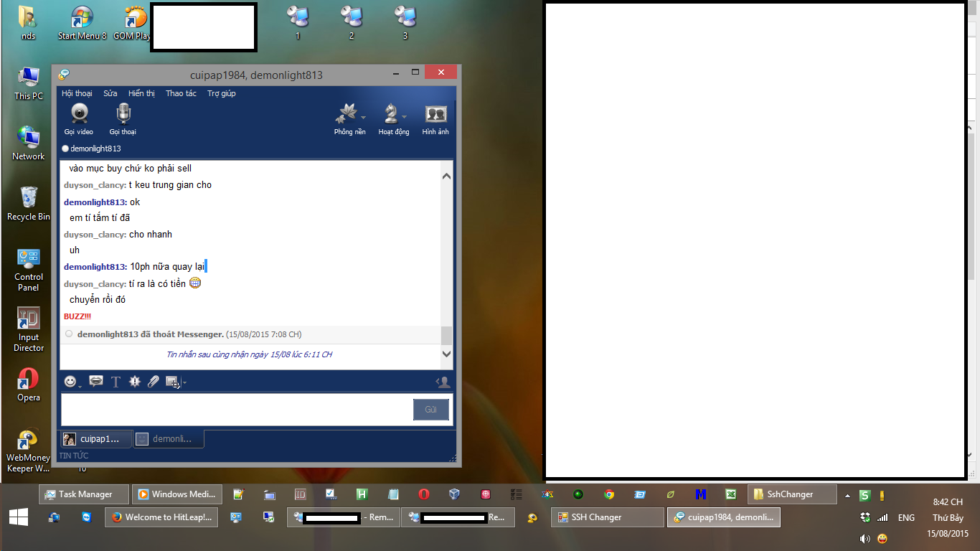Click the ENG language indicator
This screenshot has width=980, height=551.
[906, 517]
